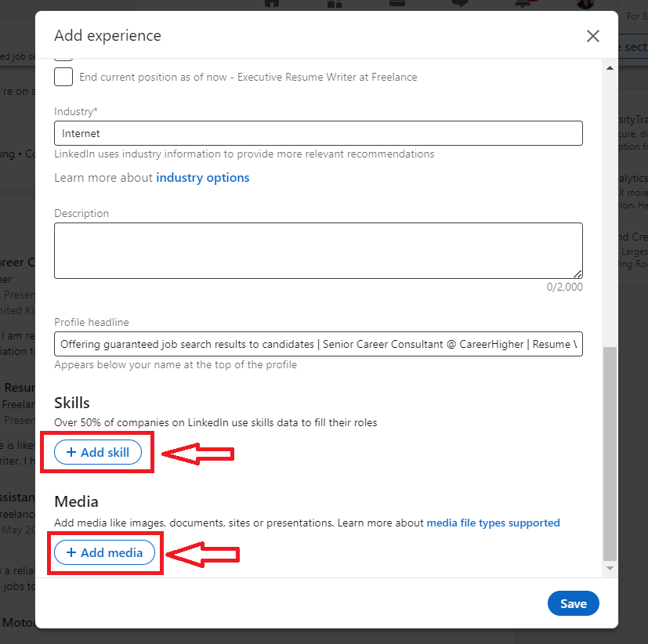Screen dimensions: 648x644
Task: Click the Industry* field label
Action: [76, 111]
